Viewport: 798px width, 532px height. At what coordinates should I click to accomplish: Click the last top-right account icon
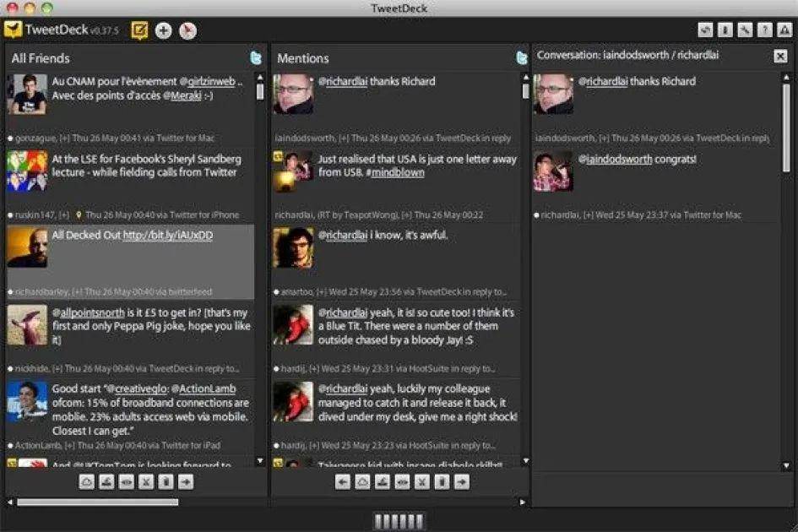tap(784, 30)
